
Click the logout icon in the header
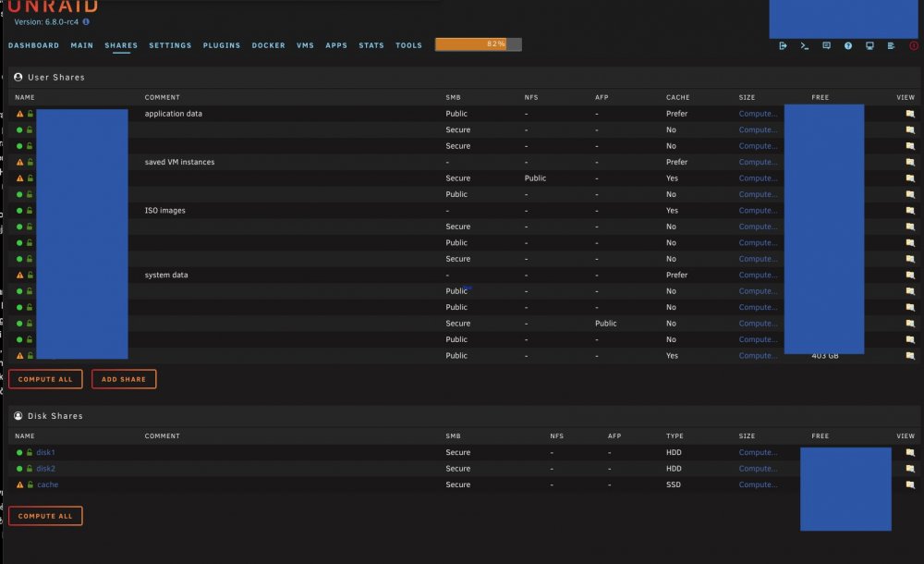[x=783, y=45]
